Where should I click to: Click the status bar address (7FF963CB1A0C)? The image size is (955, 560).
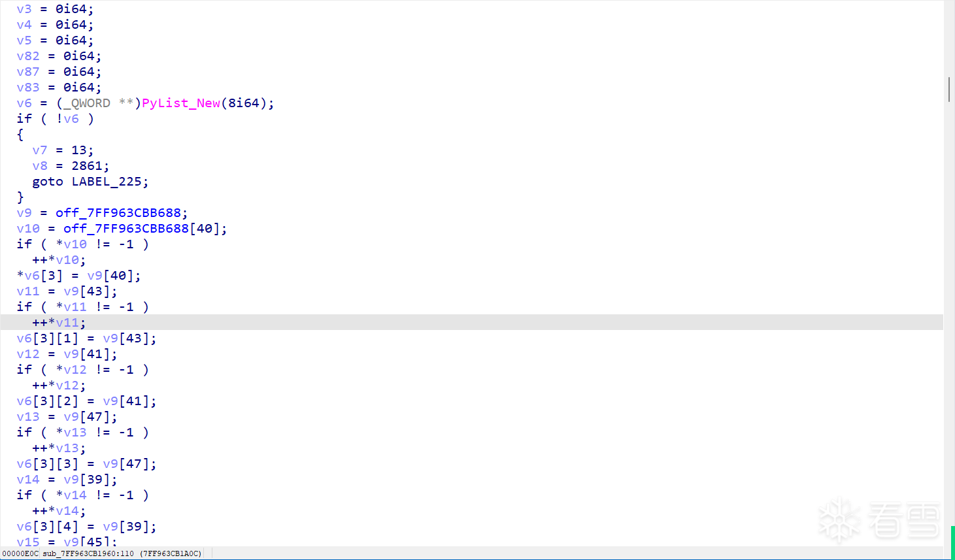171,553
